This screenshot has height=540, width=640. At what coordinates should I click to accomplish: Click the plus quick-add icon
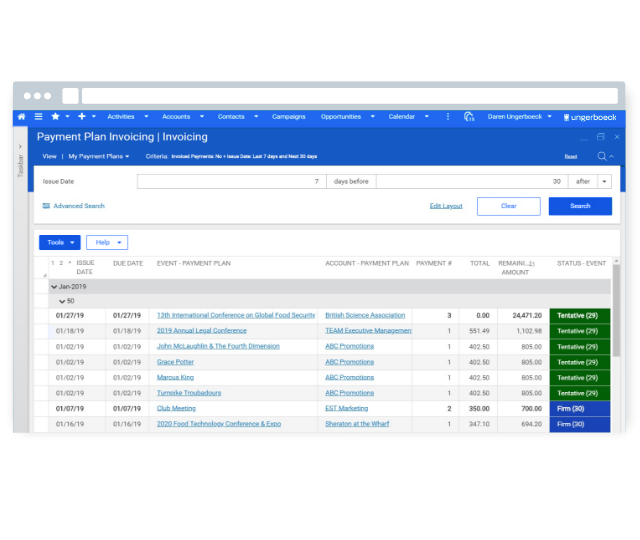(x=82, y=117)
